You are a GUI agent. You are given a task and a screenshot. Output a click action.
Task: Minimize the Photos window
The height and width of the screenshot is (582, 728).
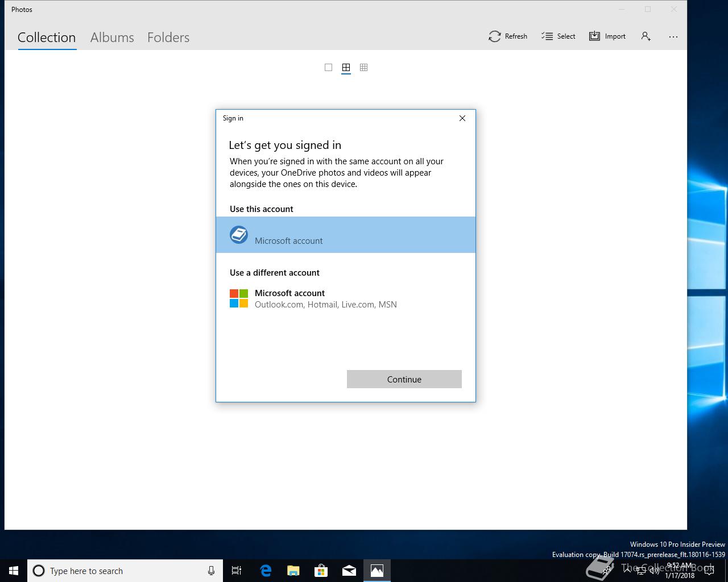(622, 9)
